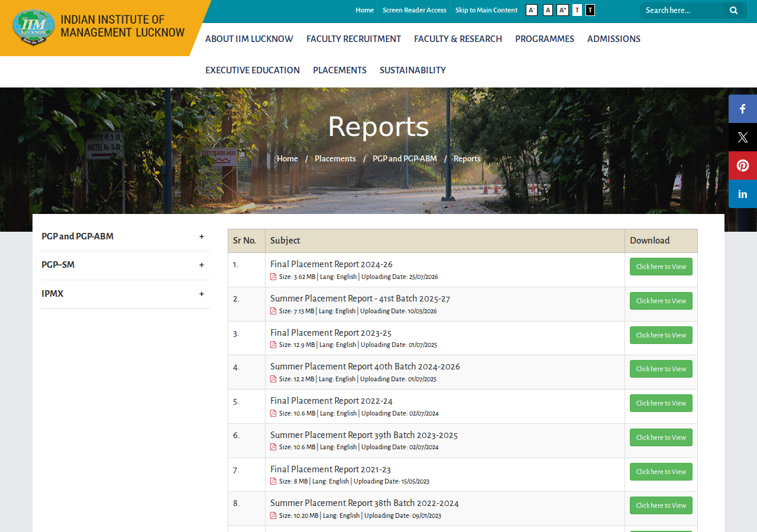Open Programmes menu
The image size is (757, 532).
point(545,39)
